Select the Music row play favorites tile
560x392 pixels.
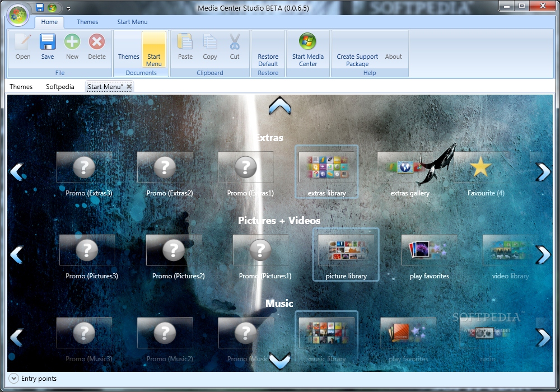(408, 340)
